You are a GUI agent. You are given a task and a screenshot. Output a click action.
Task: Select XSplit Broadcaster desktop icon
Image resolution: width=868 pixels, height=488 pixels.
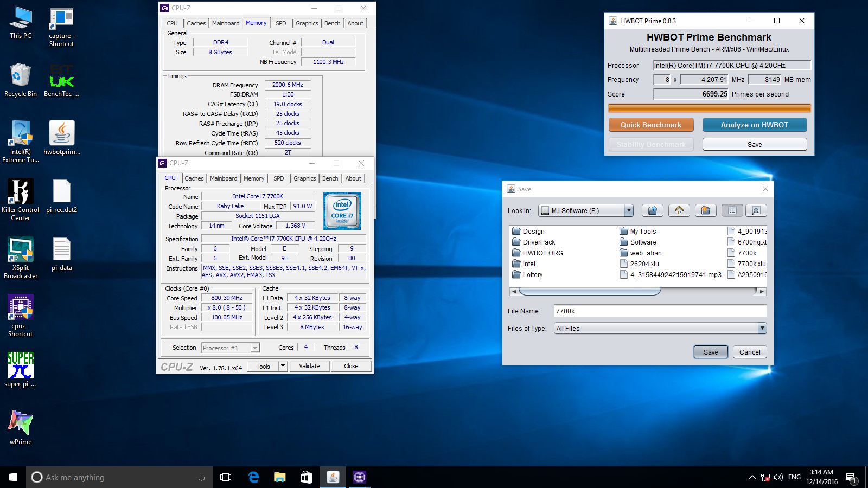pos(21,258)
